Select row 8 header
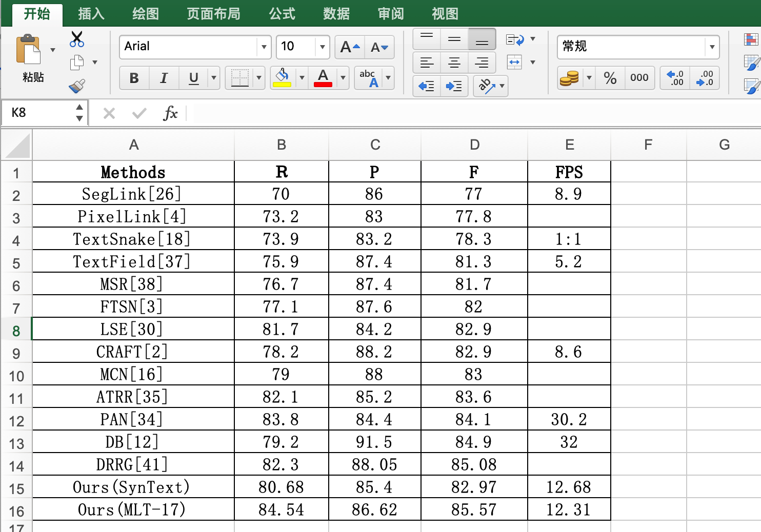 coord(16,331)
